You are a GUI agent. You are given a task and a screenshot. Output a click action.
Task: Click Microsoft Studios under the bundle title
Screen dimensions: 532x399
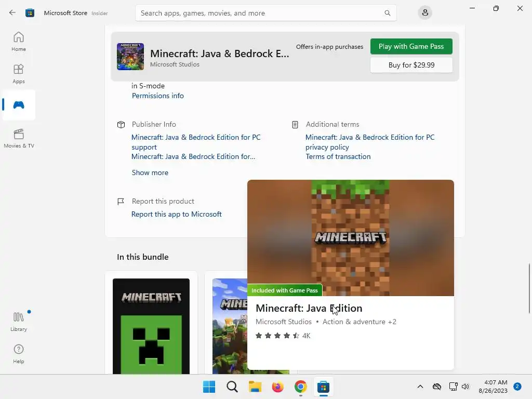coord(175,64)
